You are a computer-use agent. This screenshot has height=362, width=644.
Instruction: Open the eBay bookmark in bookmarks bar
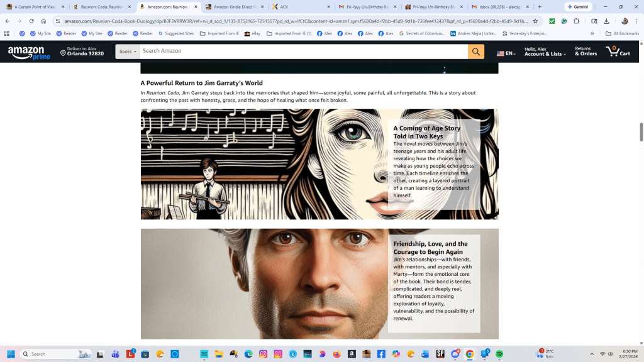[252, 33]
